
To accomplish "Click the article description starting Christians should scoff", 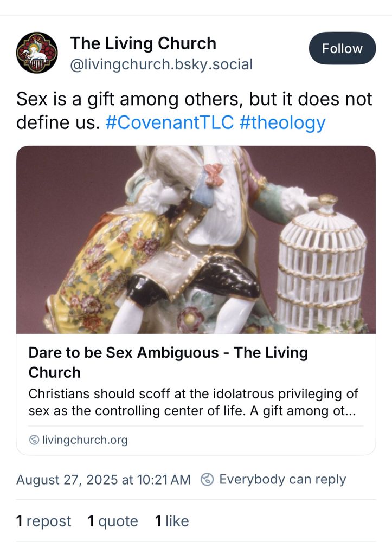I will 193,402.
